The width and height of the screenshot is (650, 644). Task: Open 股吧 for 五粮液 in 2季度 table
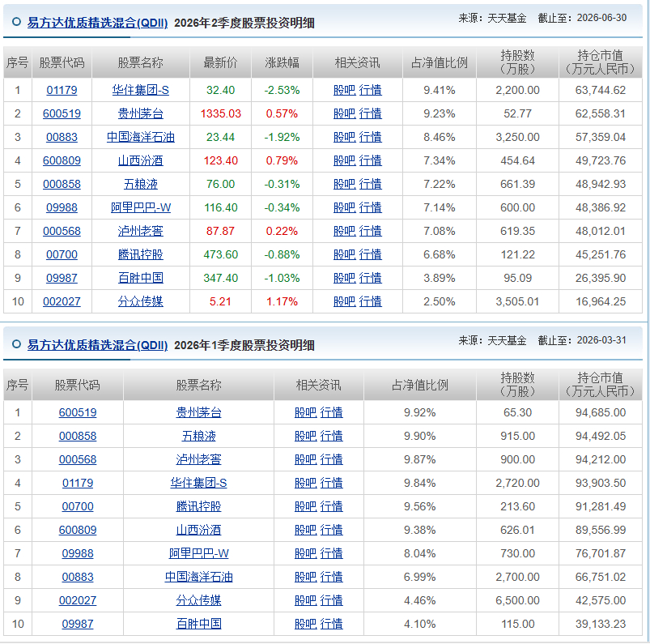(x=345, y=184)
